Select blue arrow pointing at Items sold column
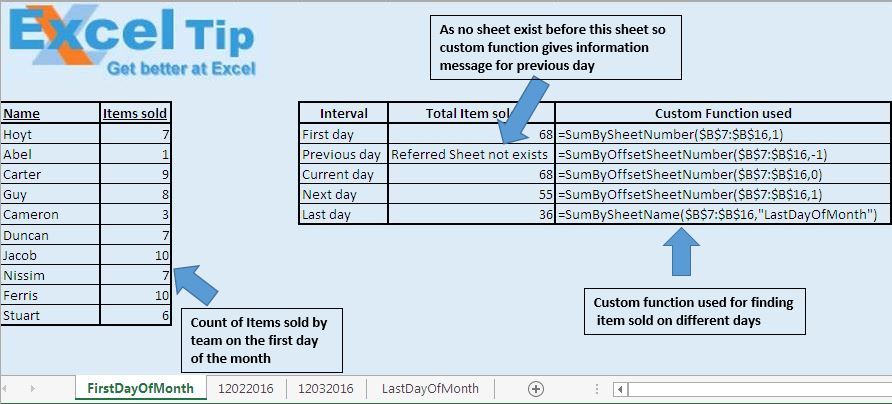892x404 pixels. point(196,283)
